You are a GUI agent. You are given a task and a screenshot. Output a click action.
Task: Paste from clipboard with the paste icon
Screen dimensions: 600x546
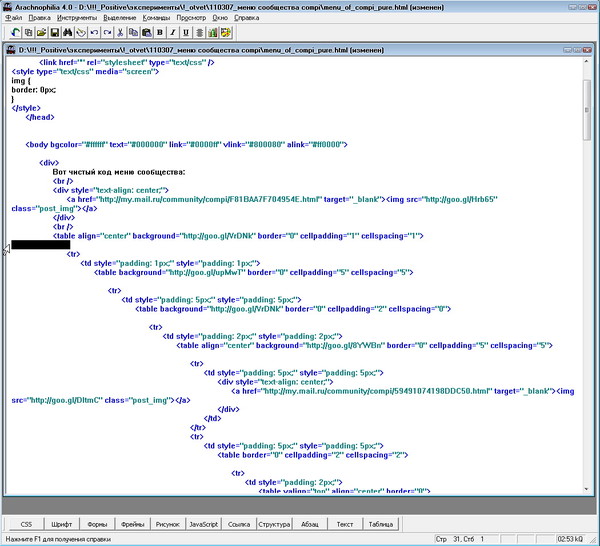click(x=147, y=33)
